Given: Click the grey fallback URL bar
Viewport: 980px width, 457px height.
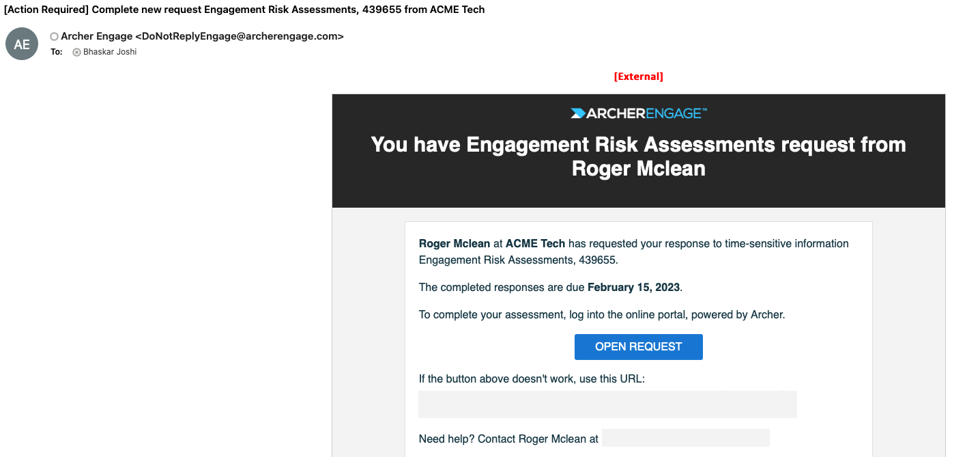Looking at the screenshot, I should click(607, 404).
